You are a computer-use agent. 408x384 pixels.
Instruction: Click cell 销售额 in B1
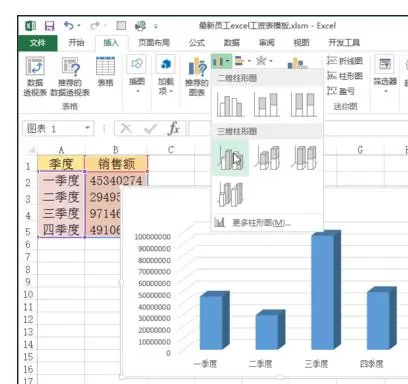pos(116,164)
